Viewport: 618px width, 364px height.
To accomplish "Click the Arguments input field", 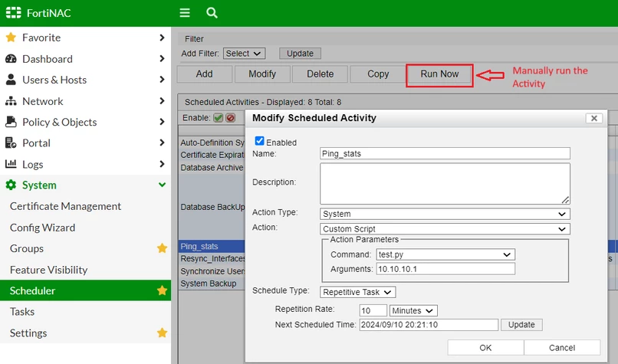I will coord(445,269).
